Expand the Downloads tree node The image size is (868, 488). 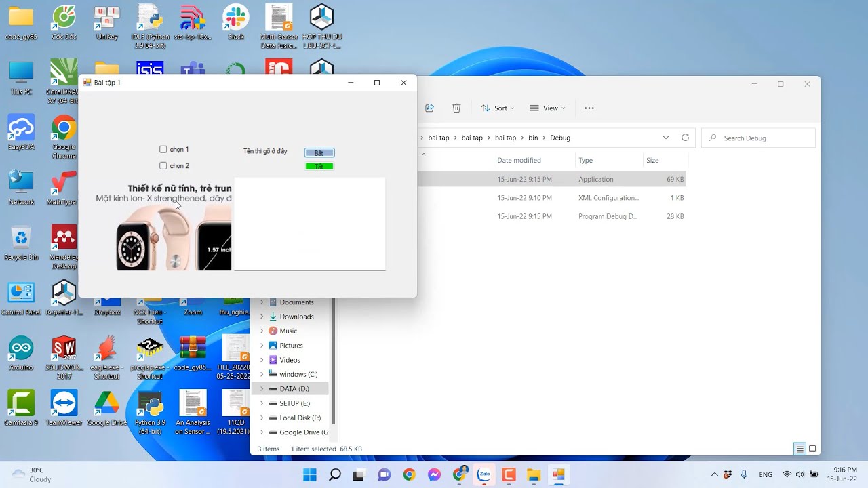[262, 317]
